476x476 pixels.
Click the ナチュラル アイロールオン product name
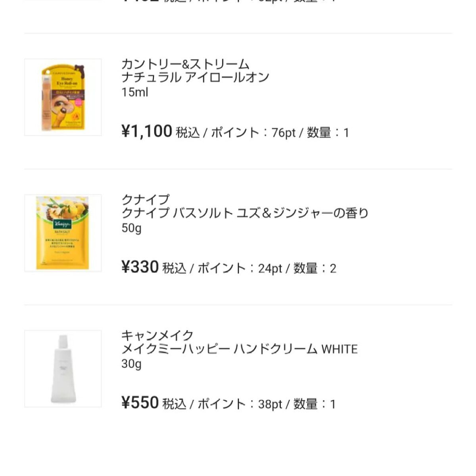pos(196,78)
